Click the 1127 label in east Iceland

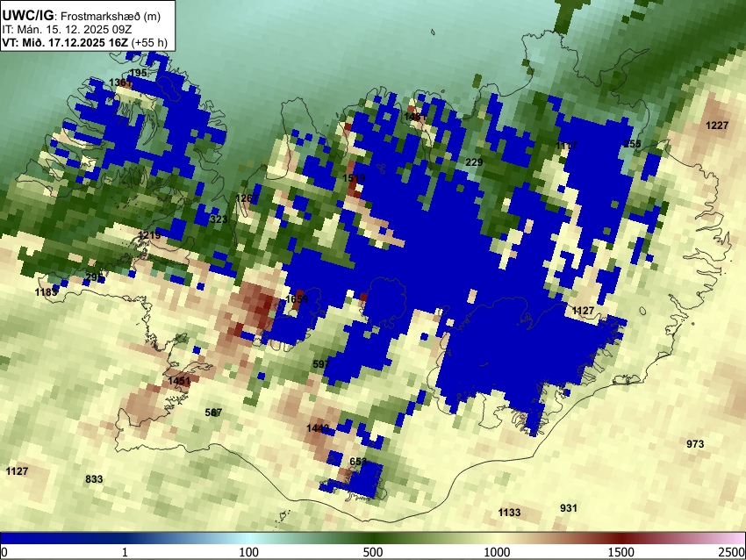tap(583, 311)
